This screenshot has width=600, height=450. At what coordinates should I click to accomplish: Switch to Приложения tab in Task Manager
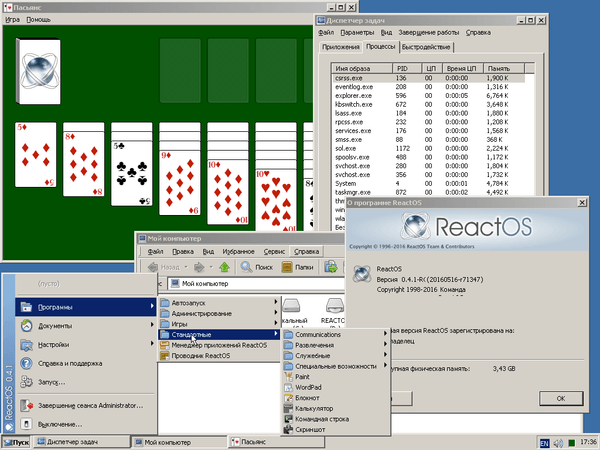coord(341,47)
